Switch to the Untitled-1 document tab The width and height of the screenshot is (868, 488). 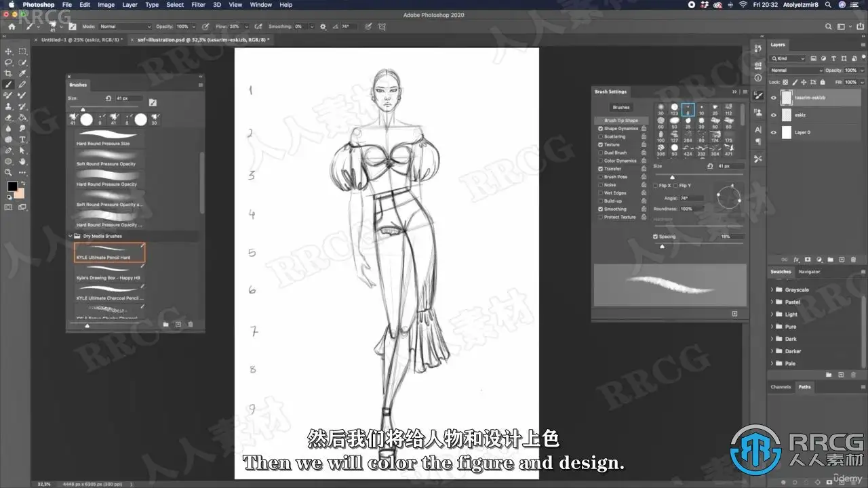click(81, 40)
